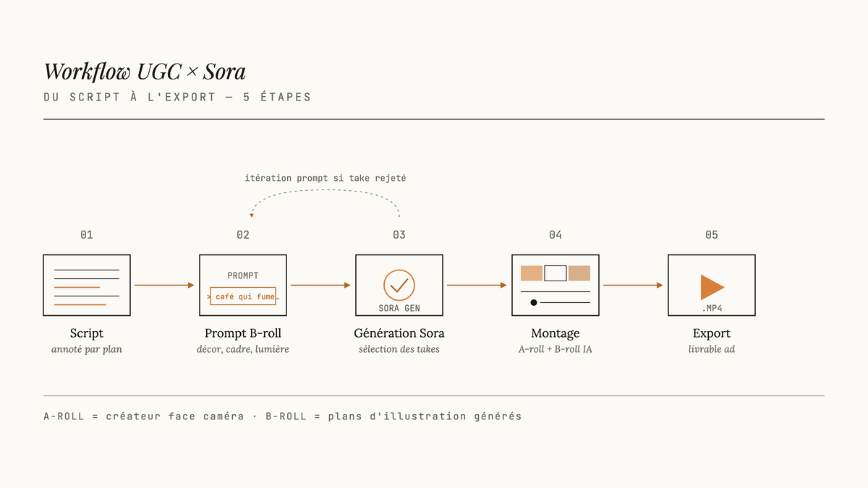Click step number 02
This screenshot has width=868, height=488.
pos(243,235)
